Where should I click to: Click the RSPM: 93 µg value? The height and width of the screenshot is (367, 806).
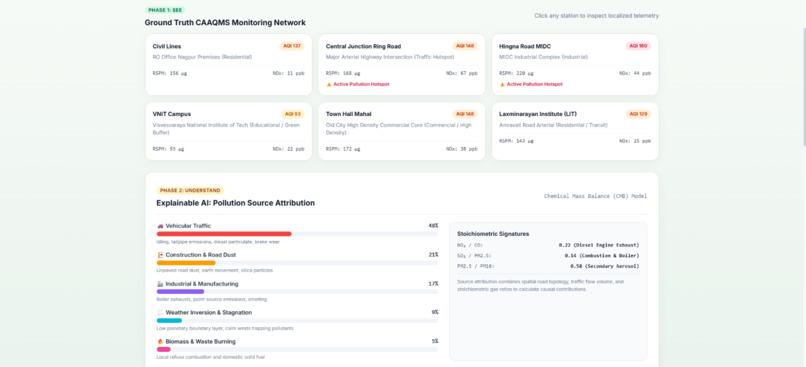pos(168,149)
